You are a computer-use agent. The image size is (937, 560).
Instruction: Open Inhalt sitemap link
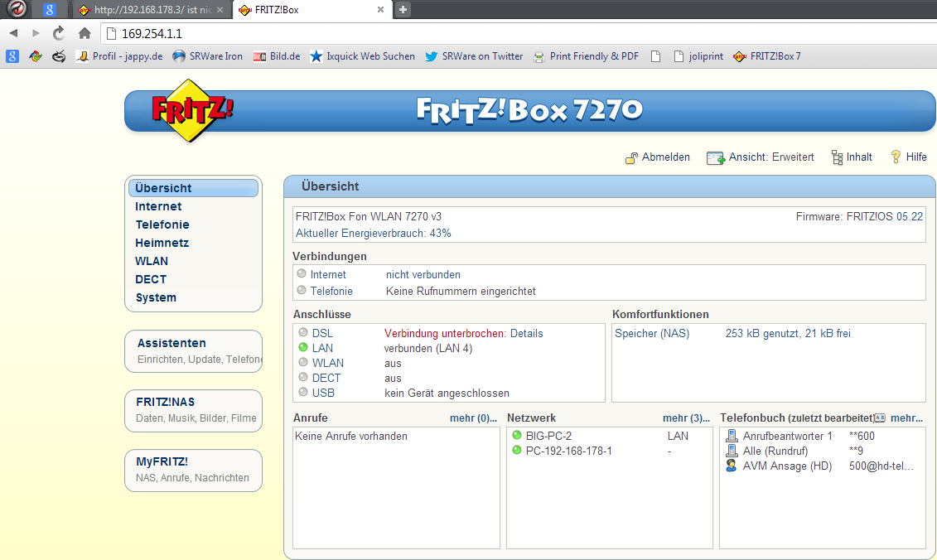(852, 157)
